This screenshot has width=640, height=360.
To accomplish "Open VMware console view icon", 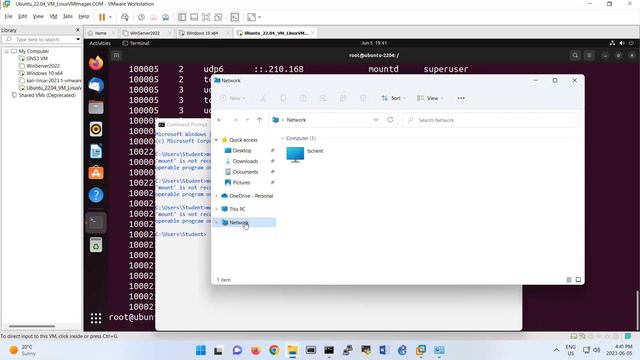I will (x=235, y=17).
